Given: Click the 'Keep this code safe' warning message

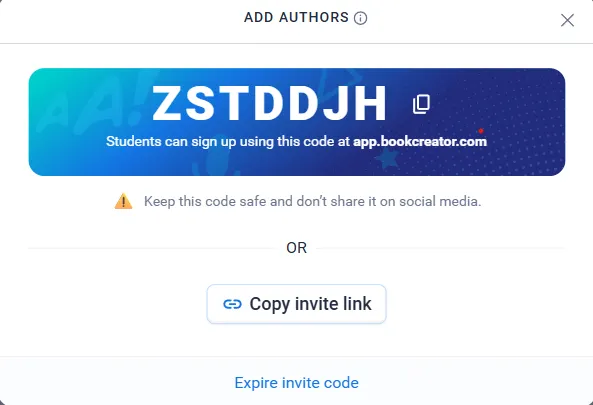Looking at the screenshot, I should tap(312, 201).
